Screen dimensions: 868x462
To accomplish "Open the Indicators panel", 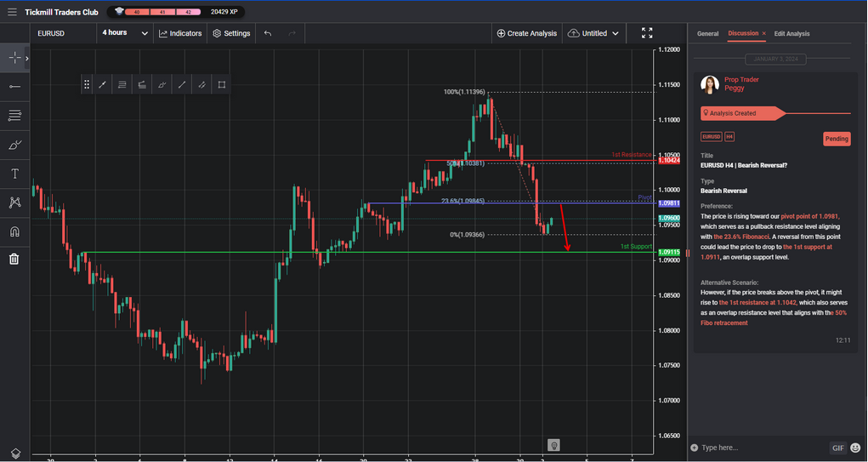I will [x=180, y=33].
